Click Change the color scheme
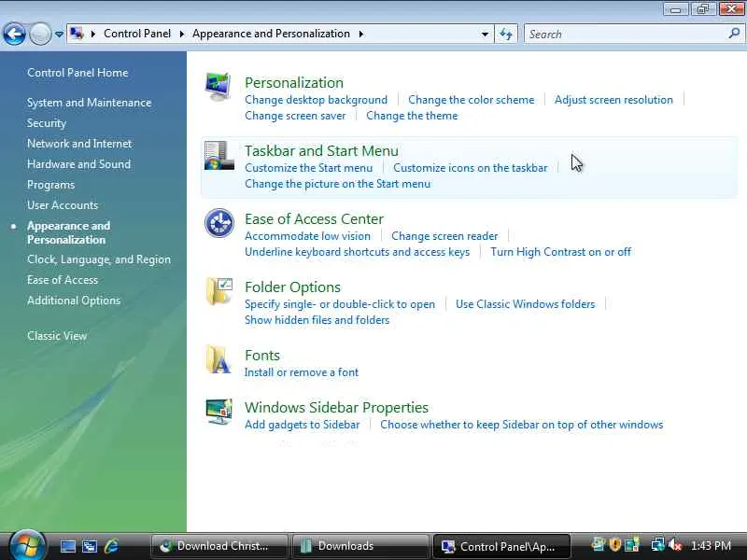747x560 pixels. 472,100
